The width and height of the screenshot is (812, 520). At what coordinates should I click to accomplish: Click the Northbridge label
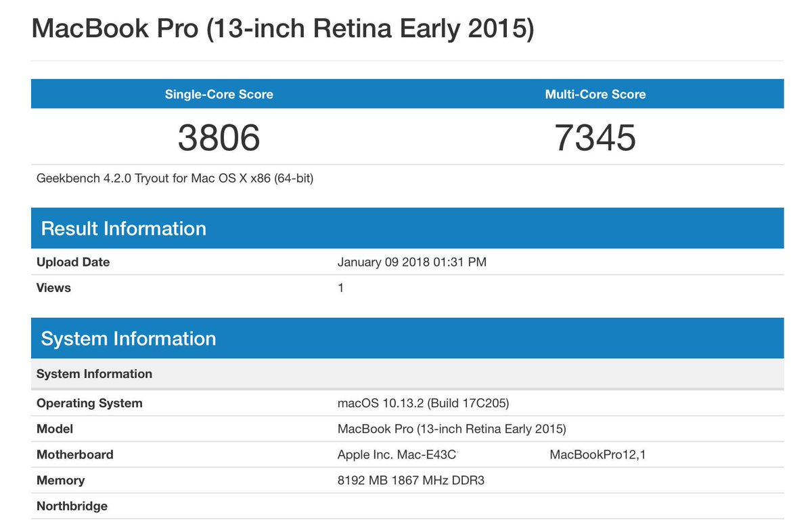[72, 506]
